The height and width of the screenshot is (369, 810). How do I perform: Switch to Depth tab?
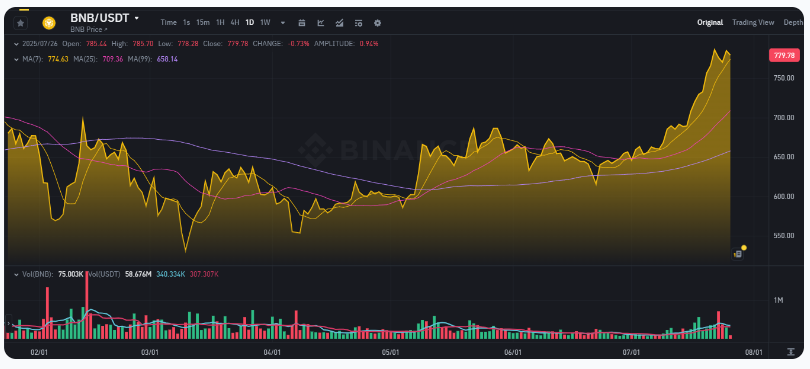[793, 23]
